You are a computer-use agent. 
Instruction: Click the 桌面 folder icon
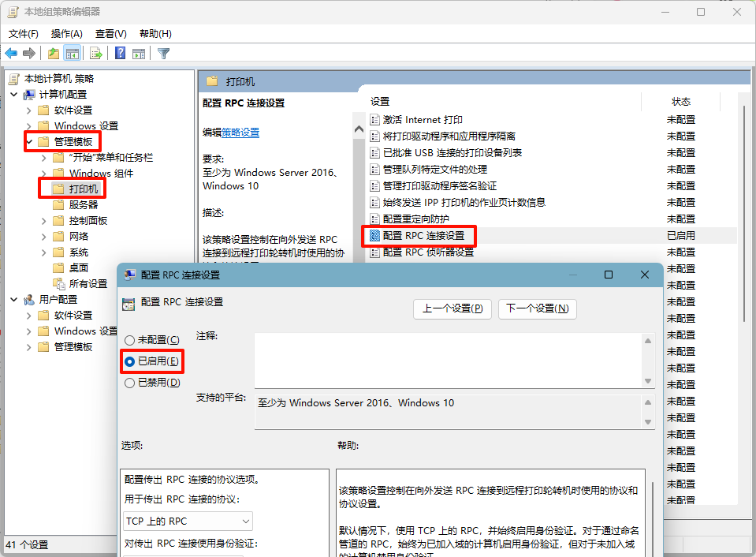point(58,268)
